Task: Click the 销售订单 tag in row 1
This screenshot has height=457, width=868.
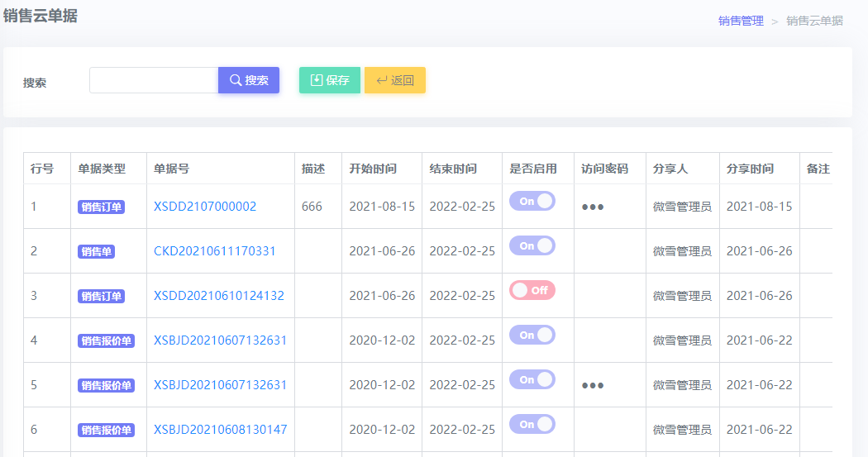Action: click(x=102, y=207)
